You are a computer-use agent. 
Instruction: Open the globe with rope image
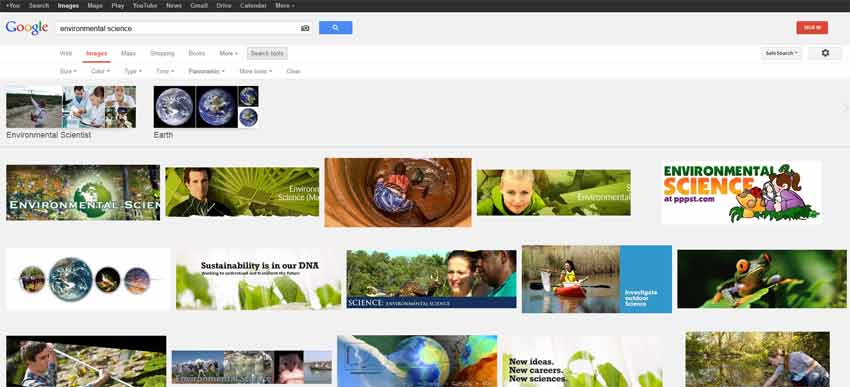click(417, 361)
